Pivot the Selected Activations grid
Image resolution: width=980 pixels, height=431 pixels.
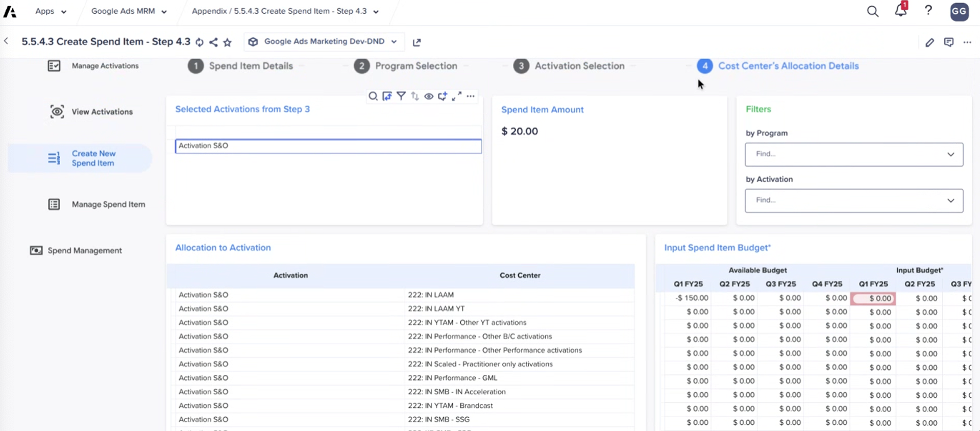coord(387,96)
